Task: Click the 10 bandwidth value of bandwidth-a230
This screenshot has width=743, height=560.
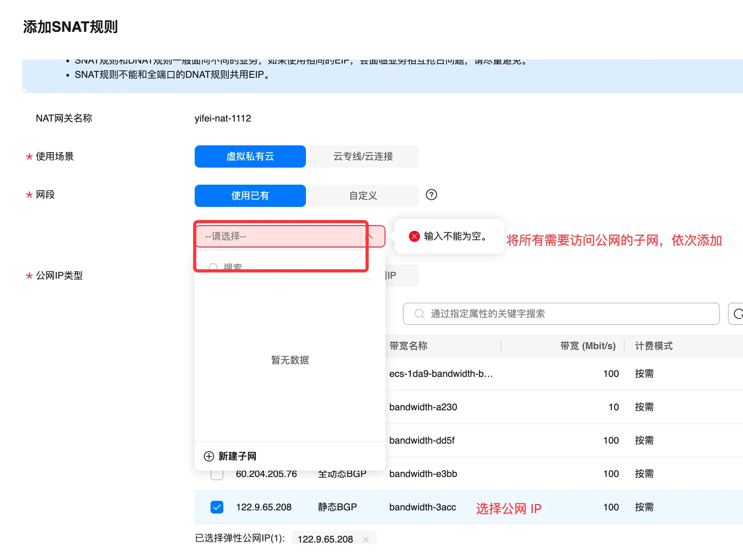Action: (x=614, y=407)
